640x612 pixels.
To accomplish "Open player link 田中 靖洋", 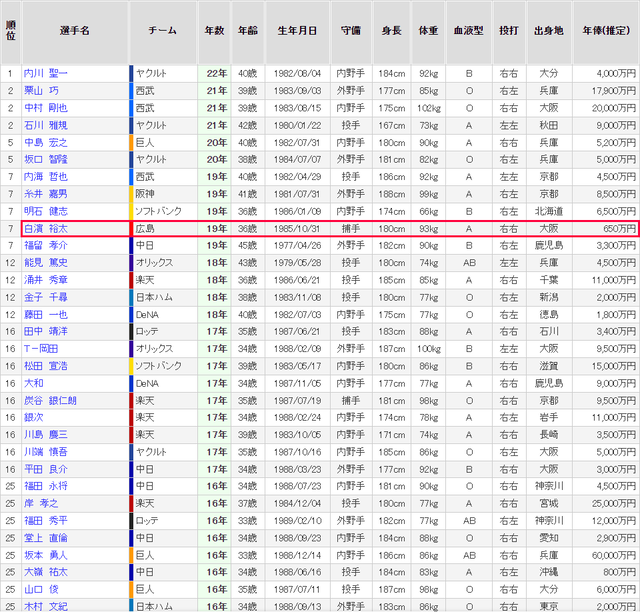I will tap(46, 332).
